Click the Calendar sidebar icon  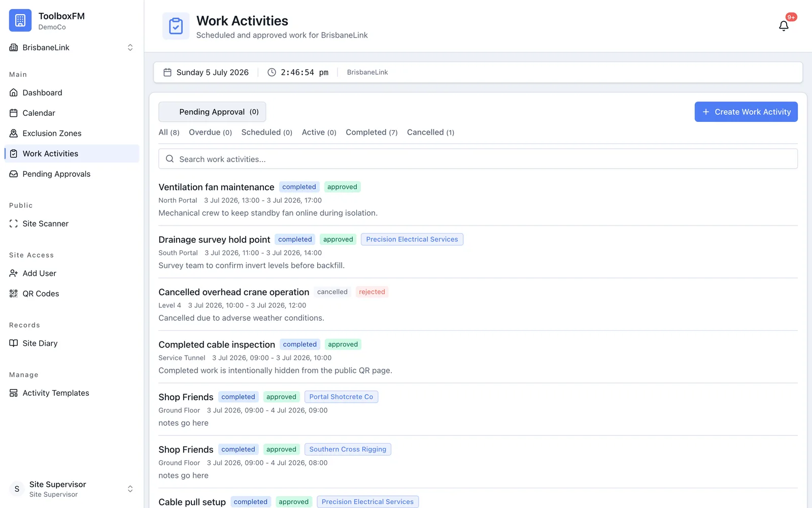click(x=14, y=113)
